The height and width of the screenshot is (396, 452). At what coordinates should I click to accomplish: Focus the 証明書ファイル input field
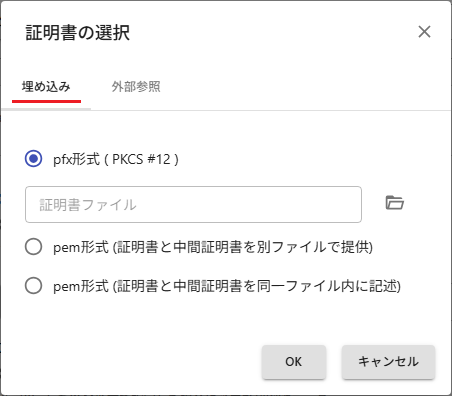pyautogui.click(x=193, y=204)
